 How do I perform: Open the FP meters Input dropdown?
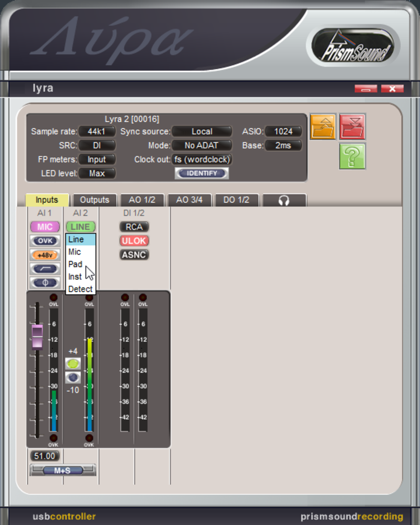point(97,160)
